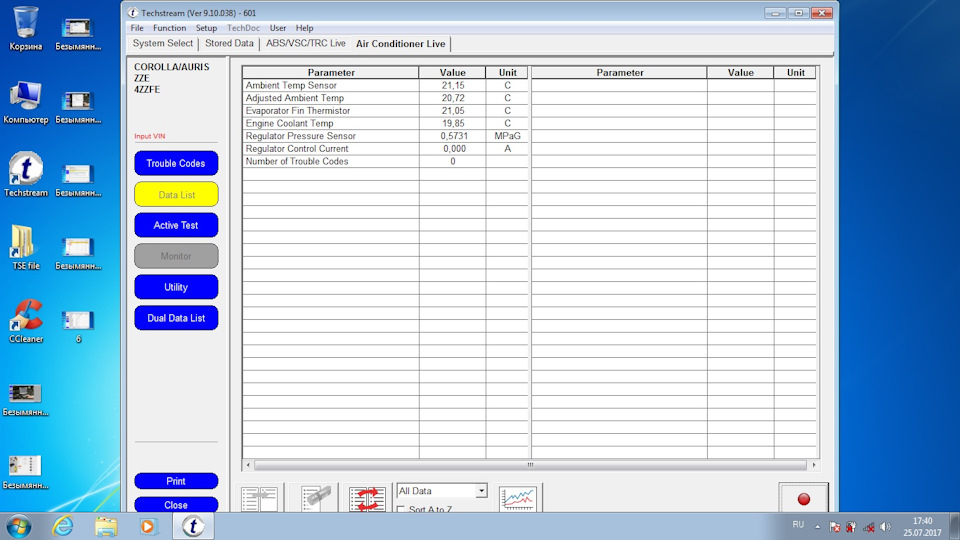Click grey Monitor button
The width and height of the screenshot is (960, 540).
pos(176,256)
